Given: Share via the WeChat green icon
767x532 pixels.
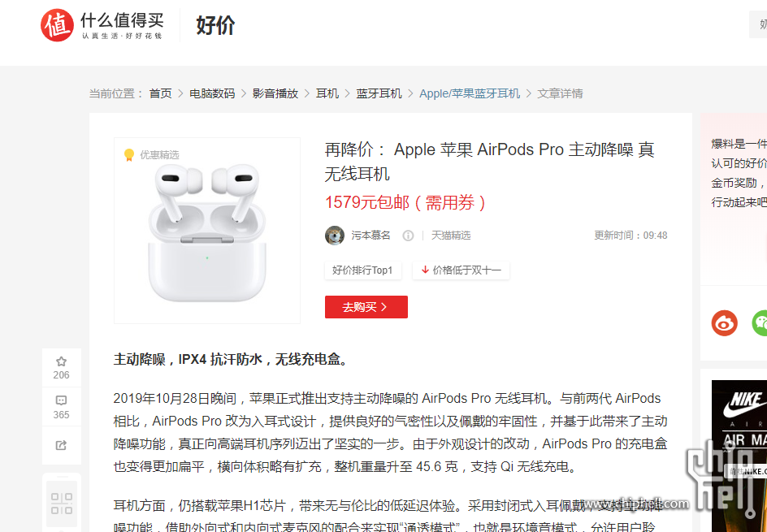Looking at the screenshot, I should (x=760, y=322).
